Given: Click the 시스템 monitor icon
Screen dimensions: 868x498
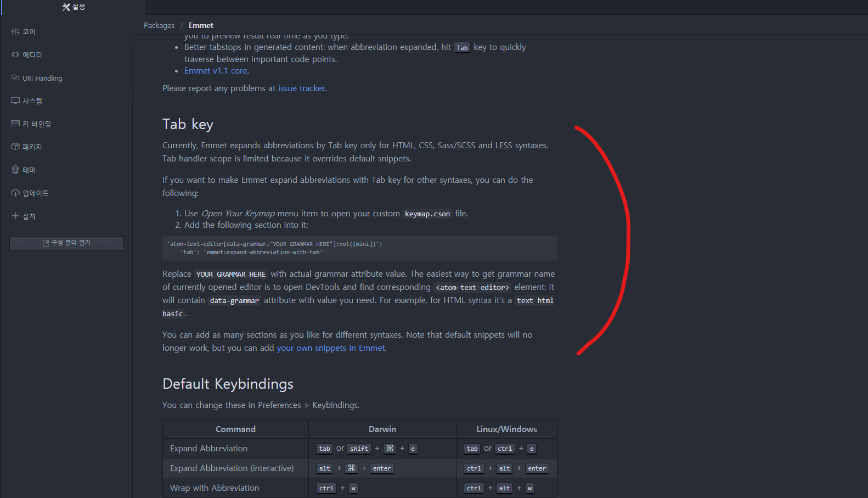Looking at the screenshot, I should pos(15,100).
